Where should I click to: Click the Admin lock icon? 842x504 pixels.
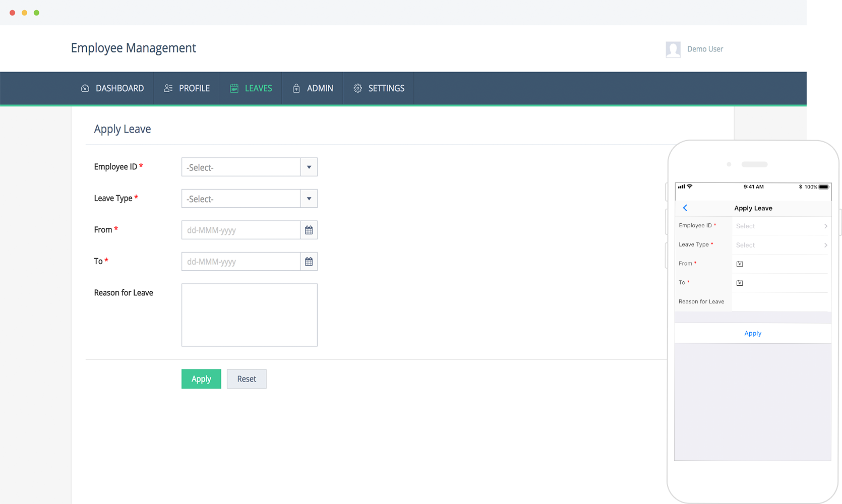[x=296, y=88]
